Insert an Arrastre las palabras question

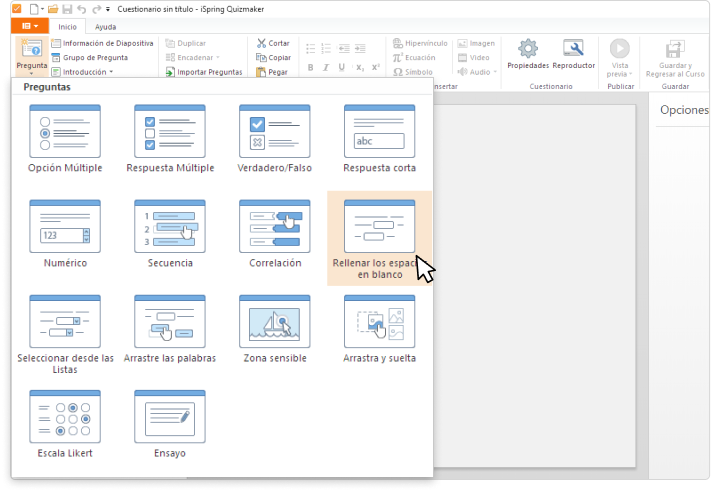pyautogui.click(x=170, y=329)
